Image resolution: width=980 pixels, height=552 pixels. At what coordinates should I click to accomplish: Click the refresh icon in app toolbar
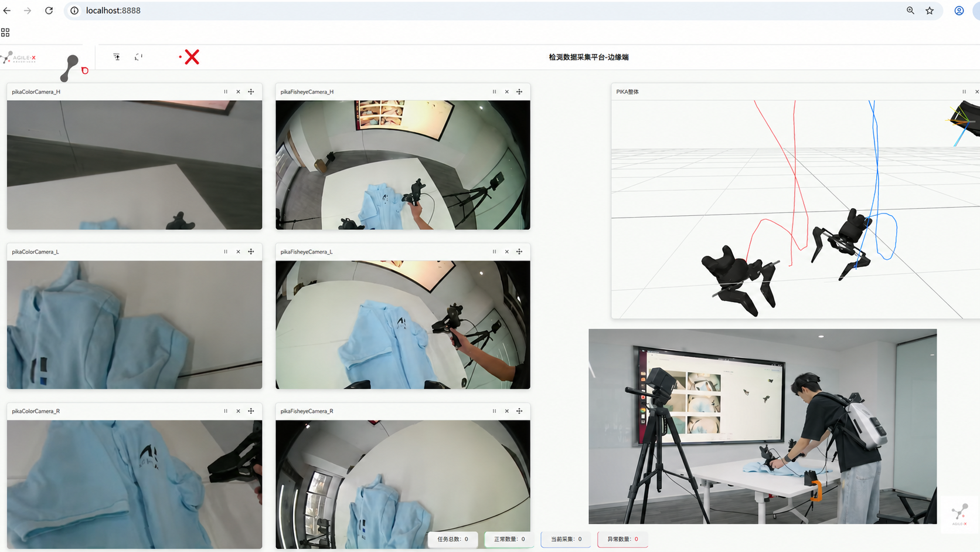tap(138, 57)
